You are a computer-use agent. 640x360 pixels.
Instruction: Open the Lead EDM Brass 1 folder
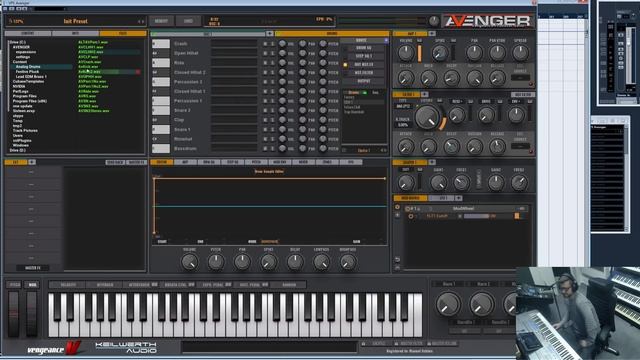pyautogui.click(x=31, y=76)
